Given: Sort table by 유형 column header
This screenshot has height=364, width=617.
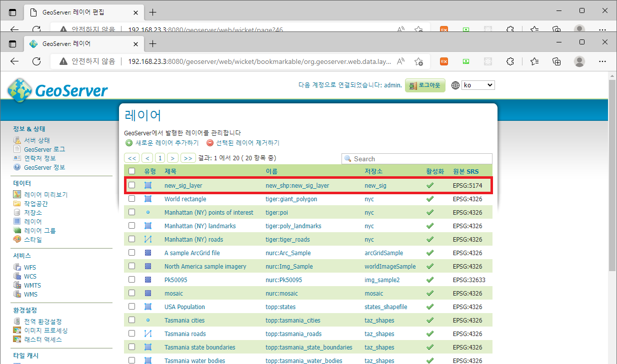Looking at the screenshot, I should (150, 171).
